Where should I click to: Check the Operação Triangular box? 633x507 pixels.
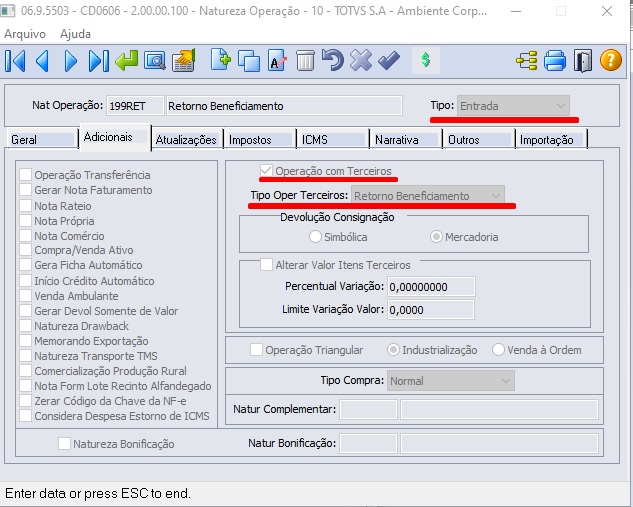pos(256,350)
